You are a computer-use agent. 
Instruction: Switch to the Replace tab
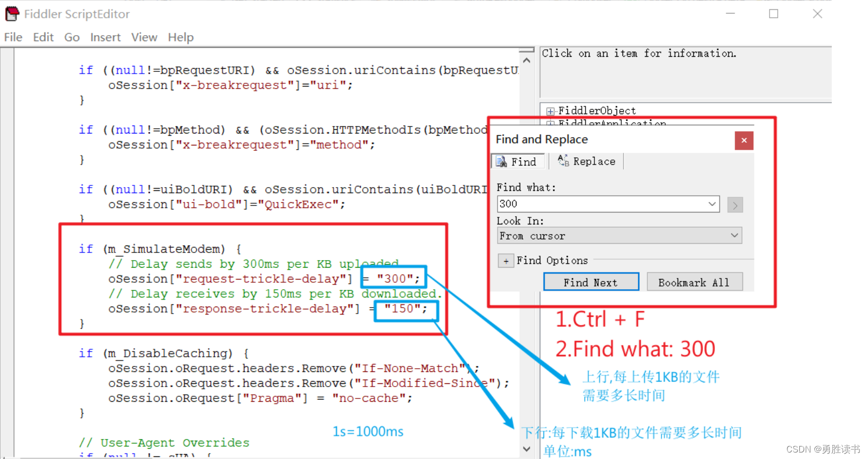point(587,161)
